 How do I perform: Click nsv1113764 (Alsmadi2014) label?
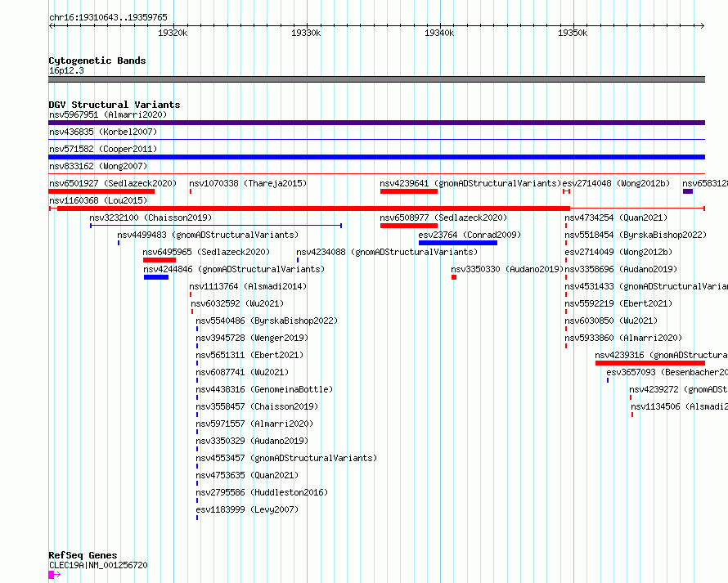[248, 286]
